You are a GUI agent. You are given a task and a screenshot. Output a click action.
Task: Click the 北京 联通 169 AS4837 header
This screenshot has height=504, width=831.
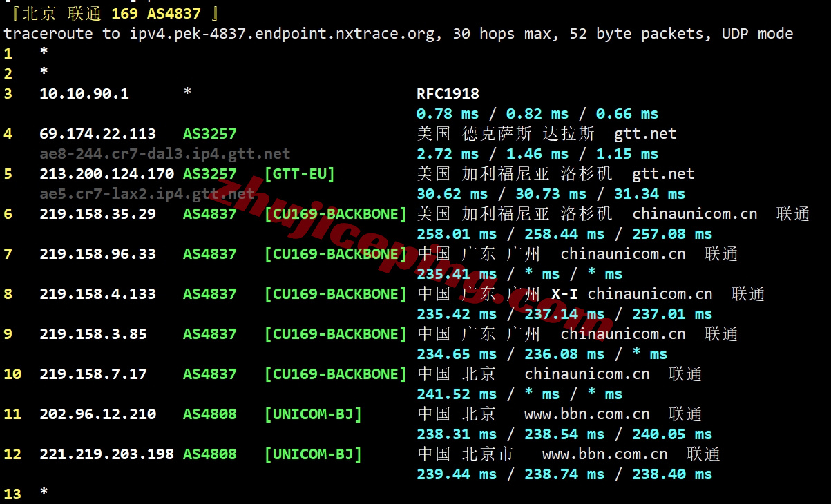(x=115, y=13)
